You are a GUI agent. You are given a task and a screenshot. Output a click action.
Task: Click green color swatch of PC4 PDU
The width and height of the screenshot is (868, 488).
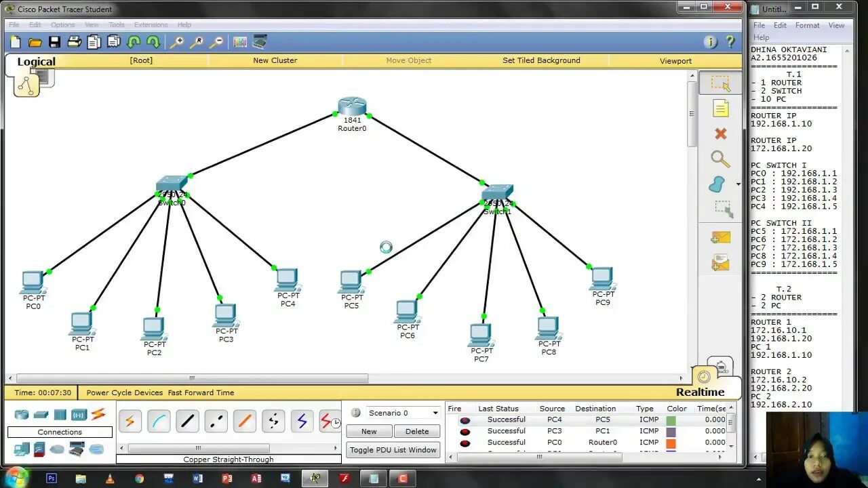671,420
